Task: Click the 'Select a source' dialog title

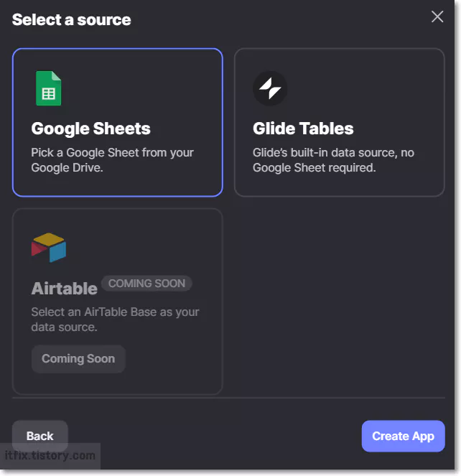Action: (71, 19)
